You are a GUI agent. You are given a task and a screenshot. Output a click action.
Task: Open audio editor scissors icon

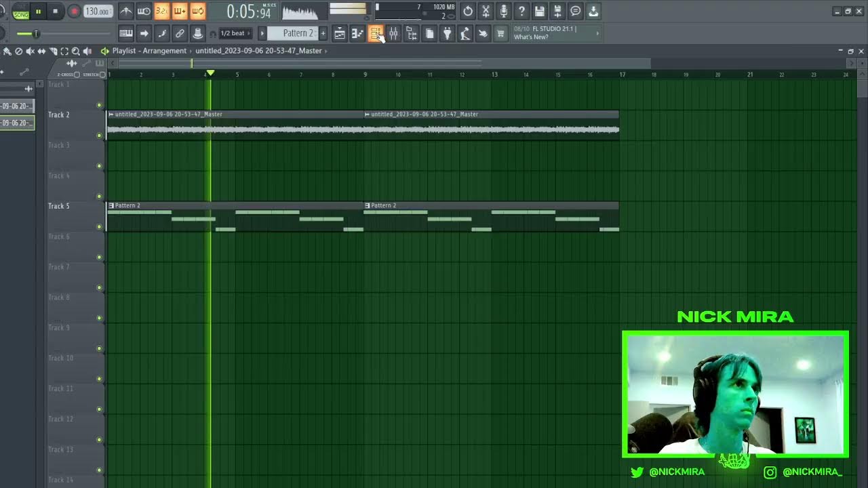pos(486,12)
